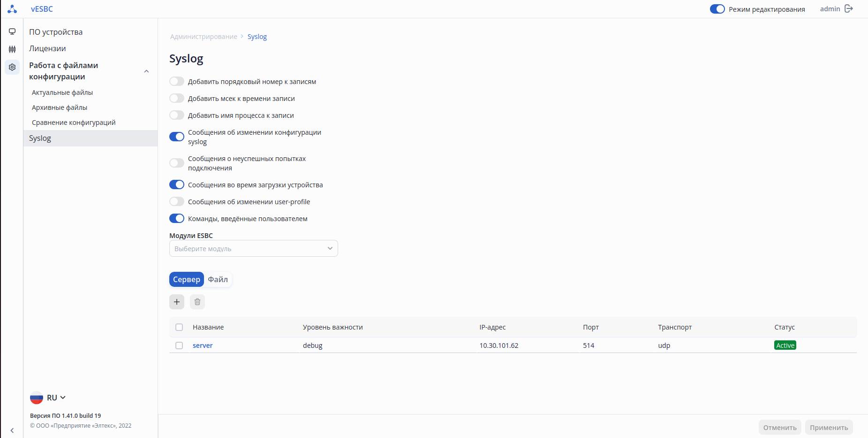Open the monitoring screen sidebar icon
This screenshot has width=868, height=438.
[12, 31]
